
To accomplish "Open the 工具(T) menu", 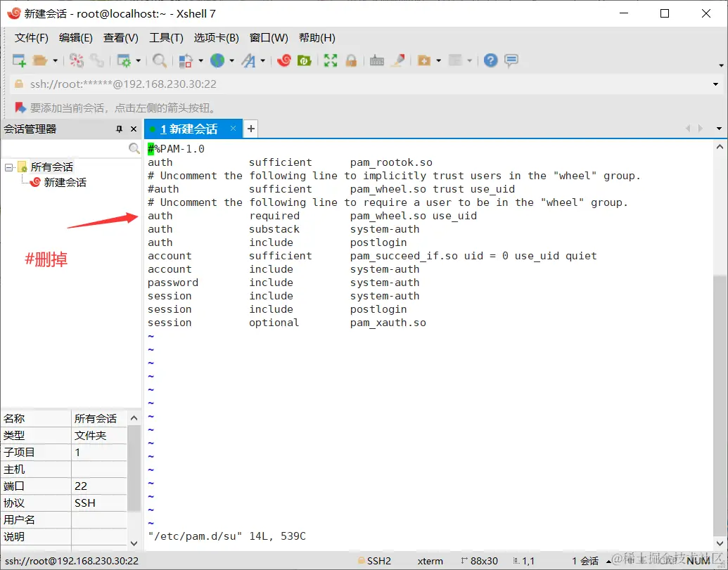I will pos(166,37).
